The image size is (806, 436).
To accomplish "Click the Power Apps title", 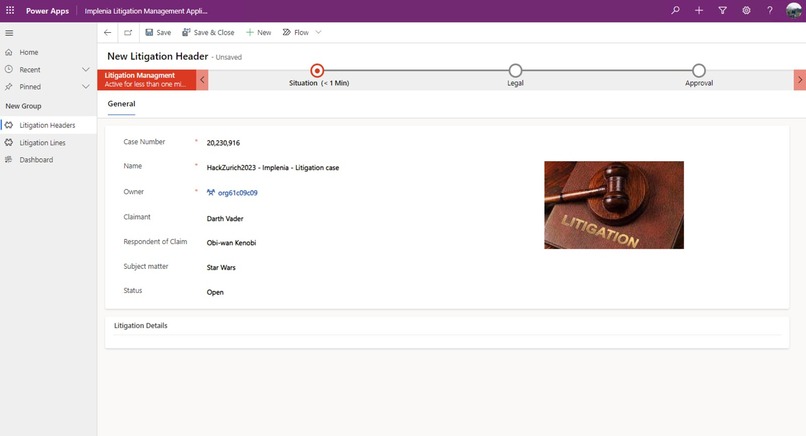I will [47, 11].
